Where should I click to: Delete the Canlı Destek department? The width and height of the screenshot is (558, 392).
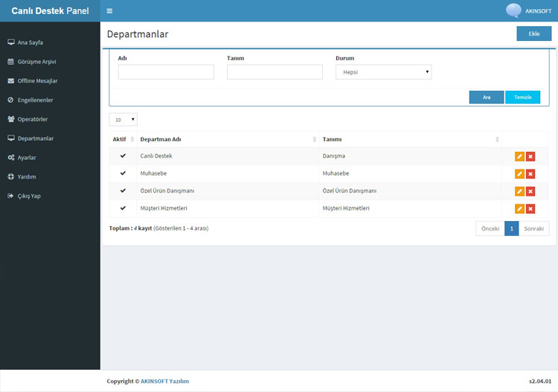coord(530,156)
